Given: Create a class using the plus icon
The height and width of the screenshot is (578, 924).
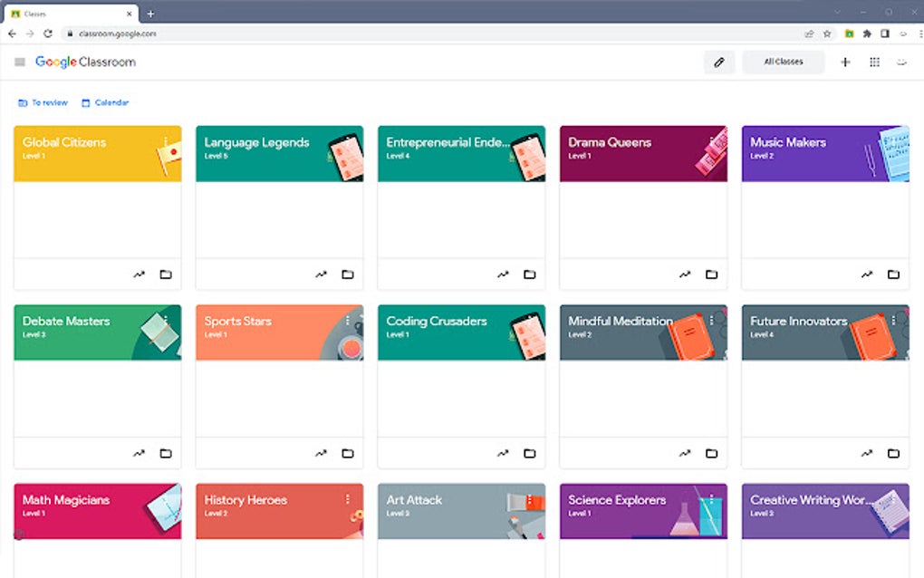Looking at the screenshot, I should [844, 62].
